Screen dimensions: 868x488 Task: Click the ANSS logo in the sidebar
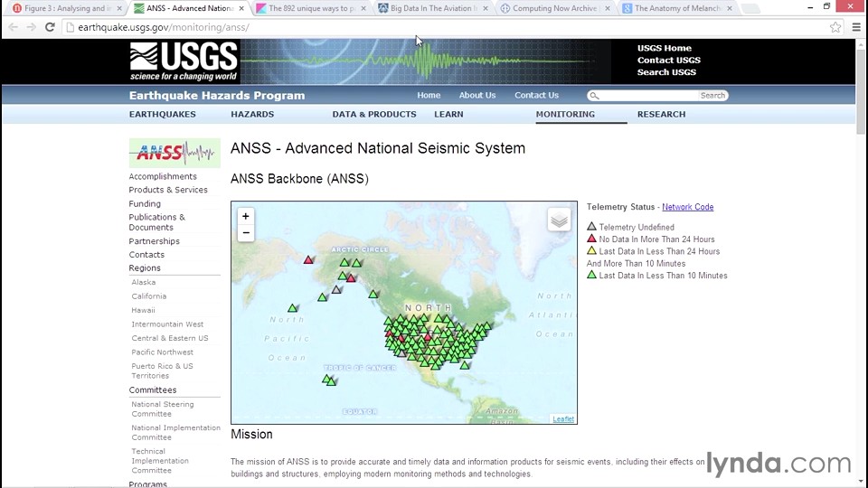[175, 153]
